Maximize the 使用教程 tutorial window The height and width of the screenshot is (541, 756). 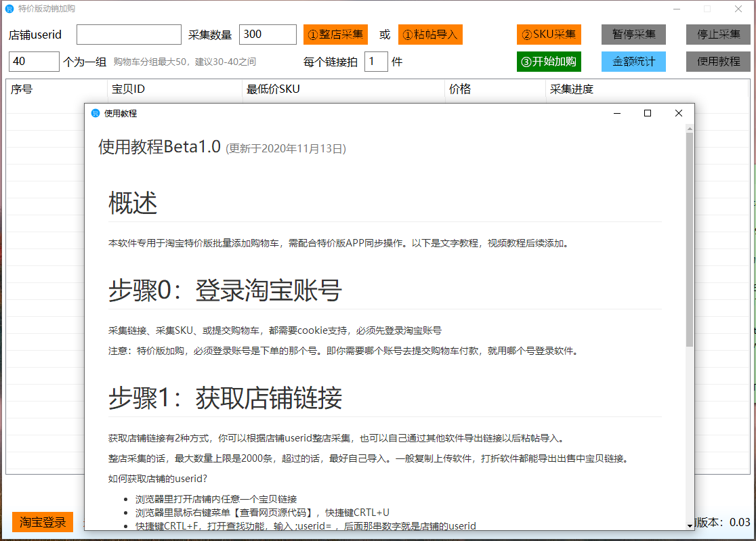[x=648, y=113]
